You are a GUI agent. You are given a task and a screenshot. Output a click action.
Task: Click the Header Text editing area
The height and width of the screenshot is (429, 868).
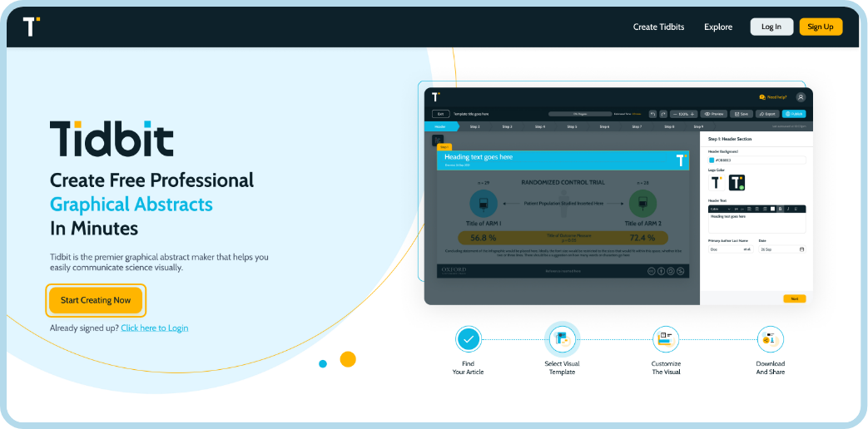pos(757,223)
